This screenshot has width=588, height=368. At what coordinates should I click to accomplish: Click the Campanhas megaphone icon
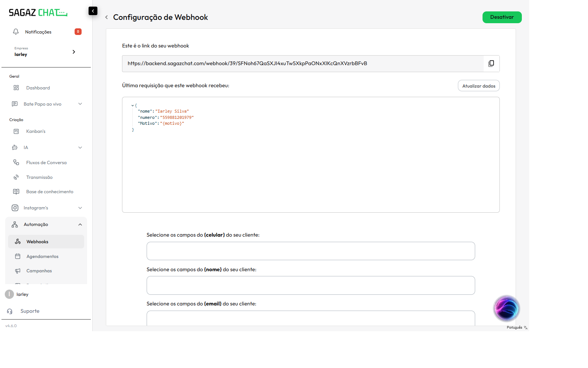[x=18, y=271]
